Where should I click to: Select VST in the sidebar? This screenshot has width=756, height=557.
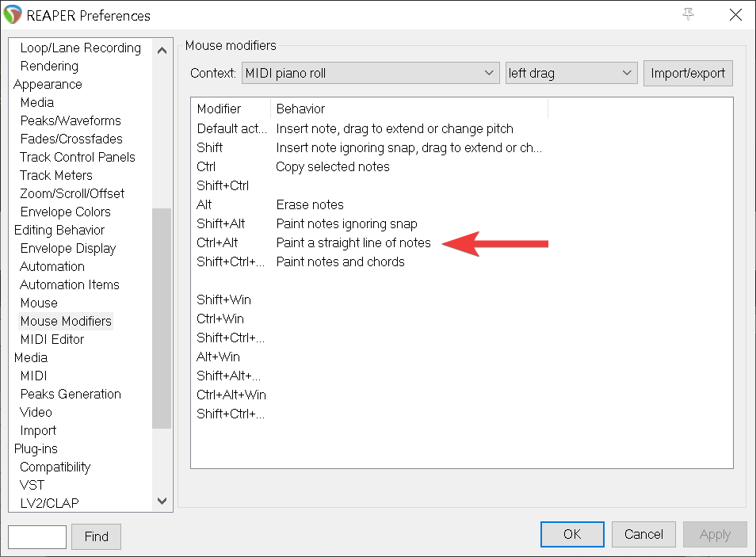coord(32,486)
